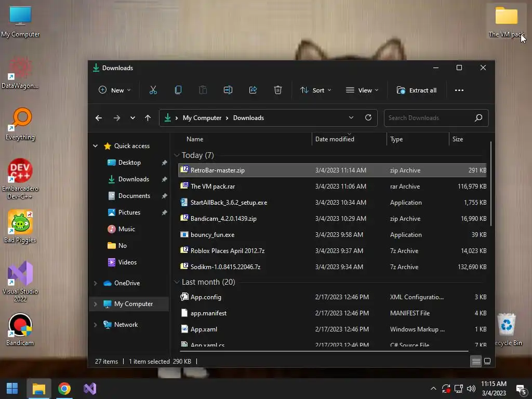Viewport: 532px width, 399px height.
Task: Go back with the left arrow
Action: tap(99, 118)
